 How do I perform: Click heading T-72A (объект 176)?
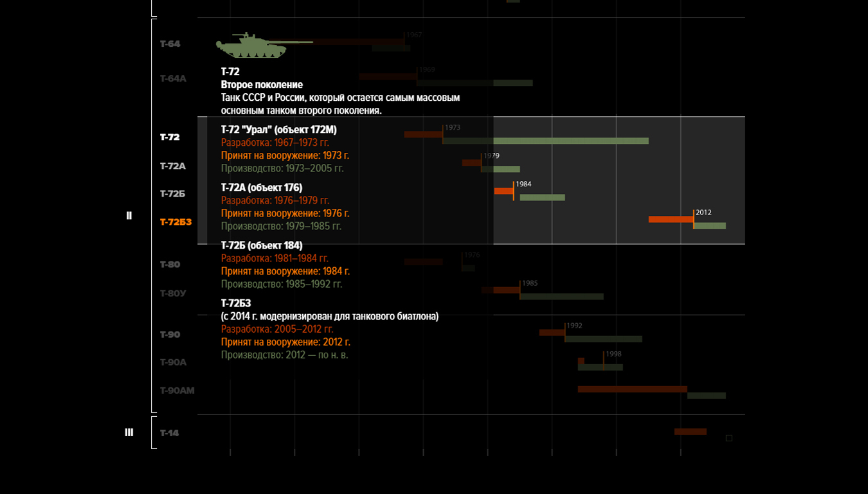point(262,188)
